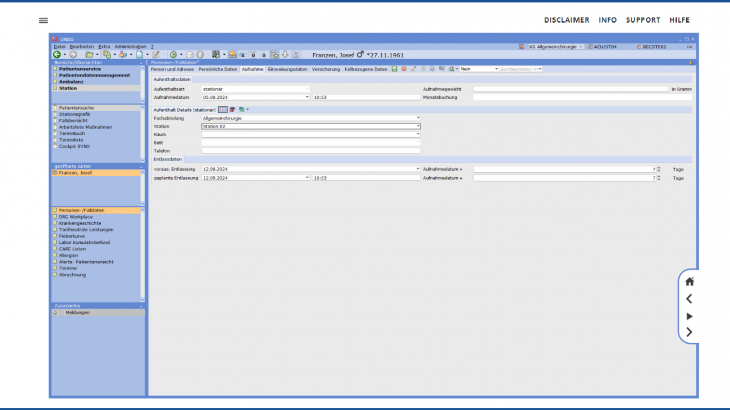This screenshot has height=410, width=730.
Task: Click the green back arrow toolbar icon
Action: click(57, 54)
